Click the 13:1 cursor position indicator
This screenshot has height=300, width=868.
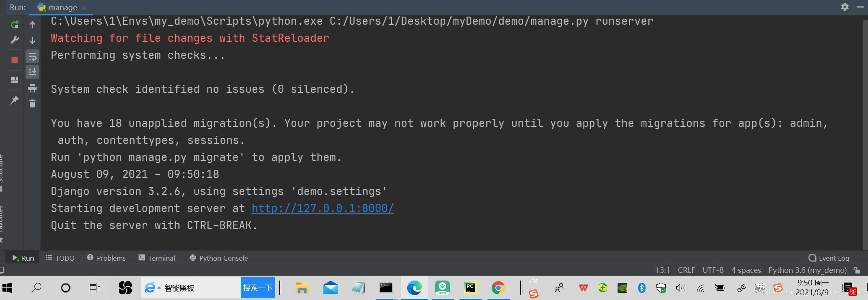tap(663, 270)
